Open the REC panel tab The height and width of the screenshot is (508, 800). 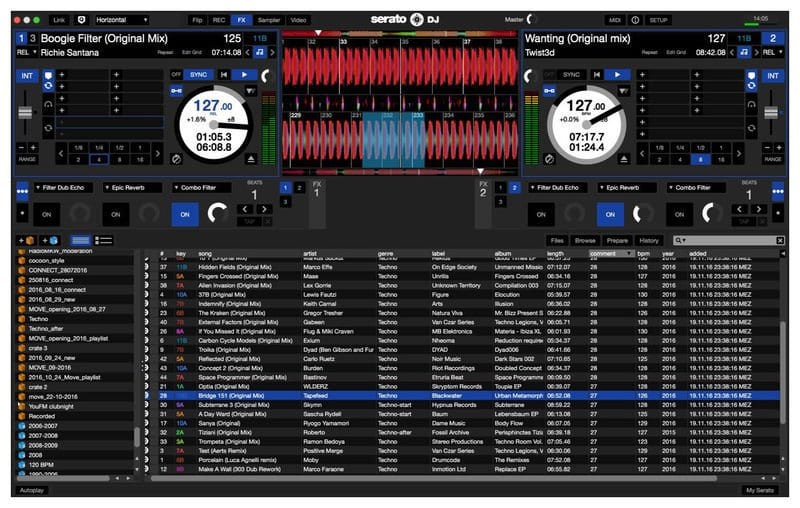pos(219,20)
